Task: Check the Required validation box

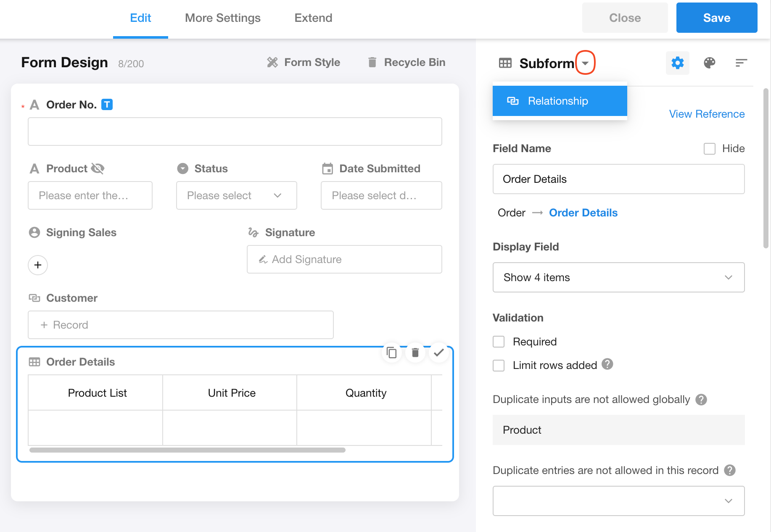Action: tap(499, 342)
